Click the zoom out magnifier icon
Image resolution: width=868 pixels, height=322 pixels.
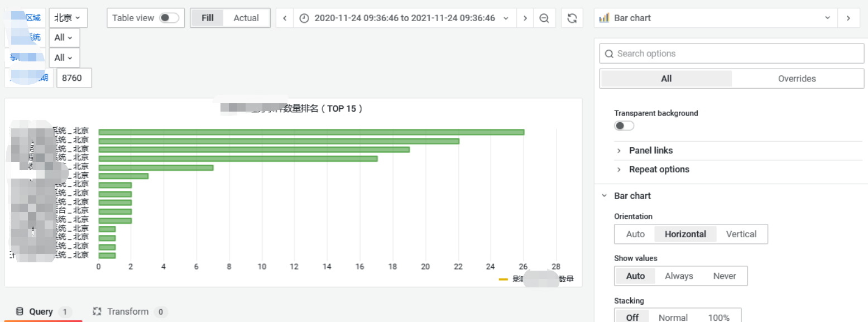click(544, 17)
